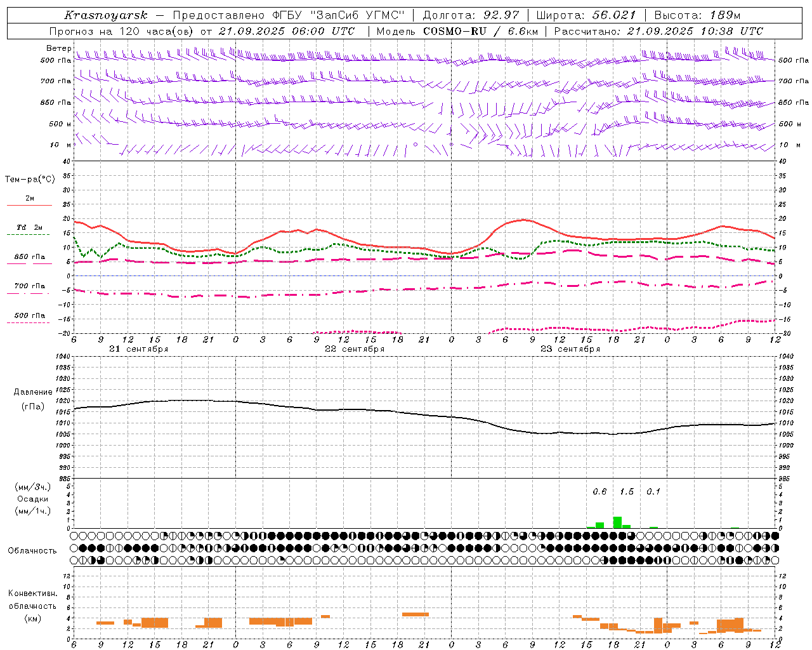The height and width of the screenshot is (650, 812).
Task: Click the tallest green precipitation bar below '1.5'
Action: point(617,522)
